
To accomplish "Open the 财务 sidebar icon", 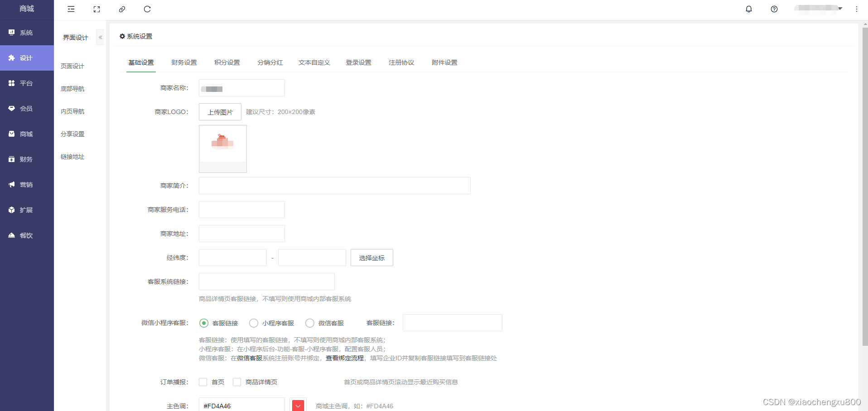I will point(12,159).
